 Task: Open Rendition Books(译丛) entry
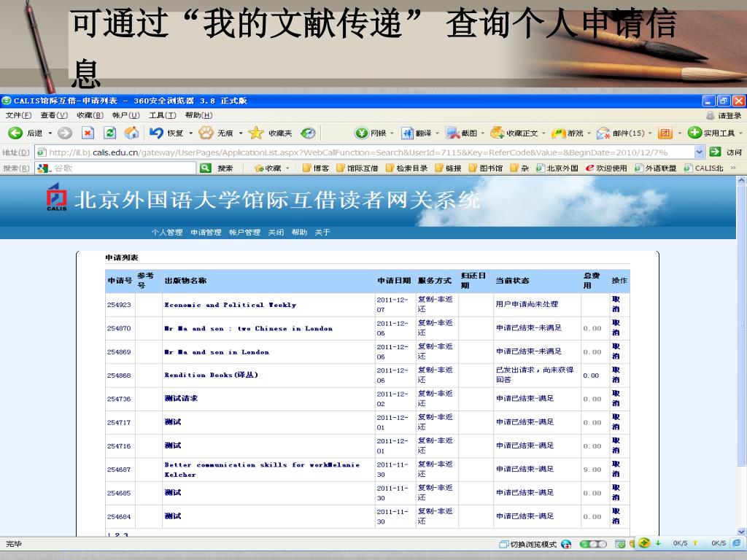click(211, 375)
